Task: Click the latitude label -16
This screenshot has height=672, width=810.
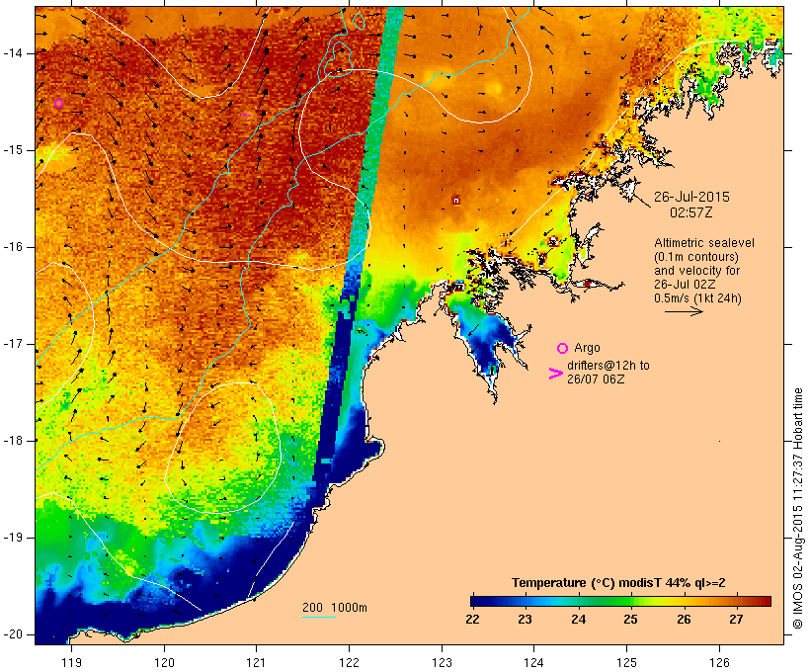Action: (12, 247)
